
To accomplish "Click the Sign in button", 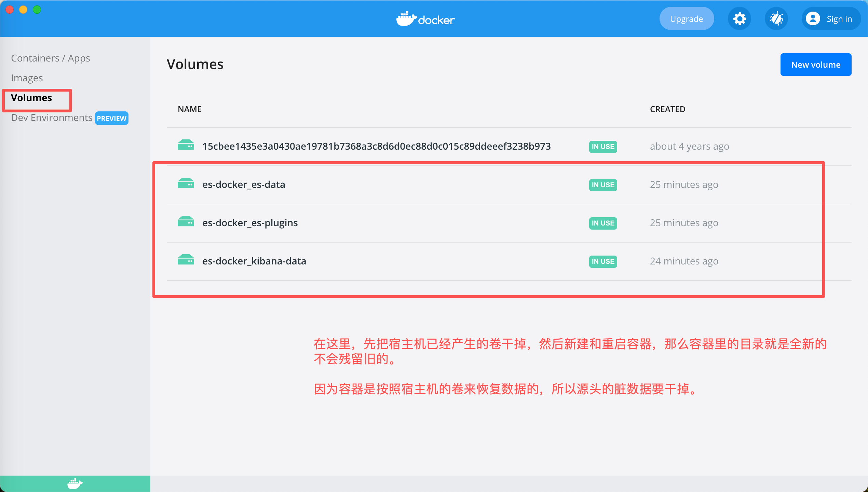I will tap(839, 19).
